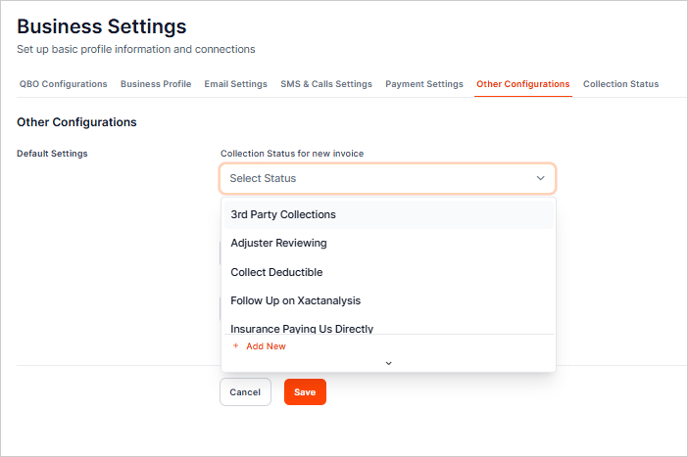
Task: Select Adjuster Reviewing from the list
Action: [278, 243]
